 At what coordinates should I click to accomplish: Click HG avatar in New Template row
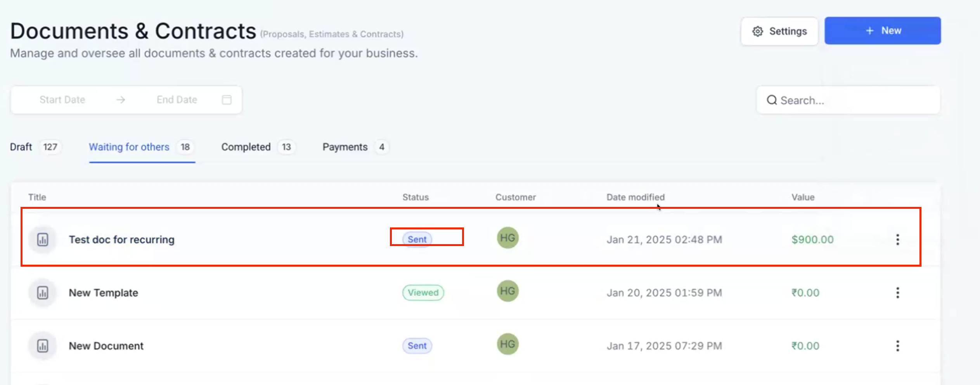tap(507, 291)
